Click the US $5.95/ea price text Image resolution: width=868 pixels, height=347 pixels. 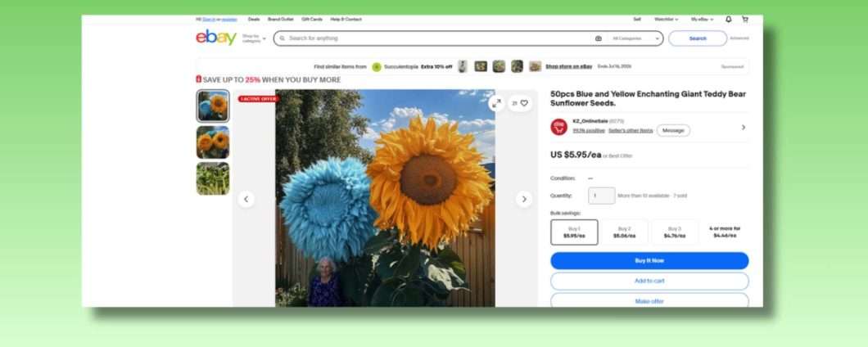point(576,155)
